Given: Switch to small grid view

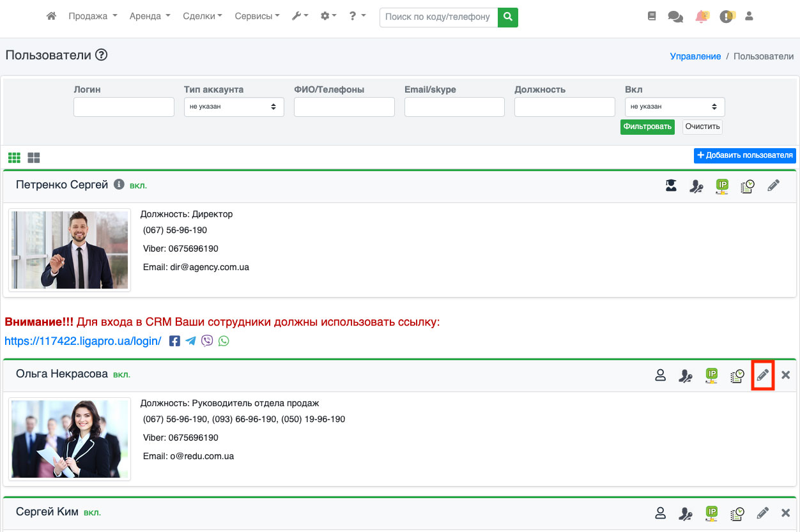Looking at the screenshot, I should 14,157.
